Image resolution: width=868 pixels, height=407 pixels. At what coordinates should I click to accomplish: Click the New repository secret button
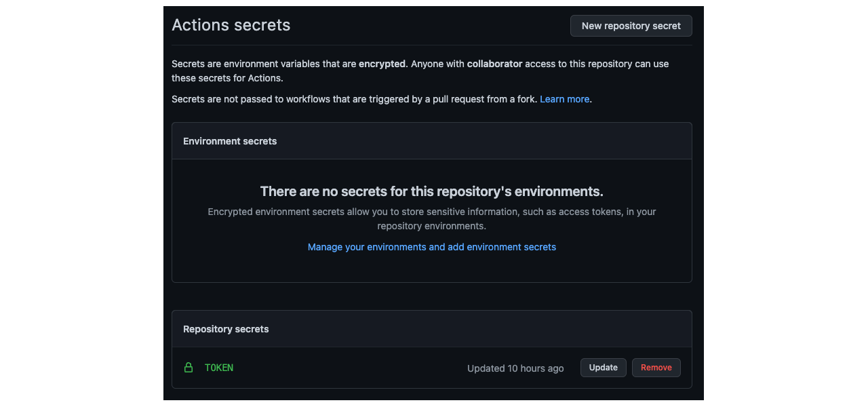tap(631, 26)
